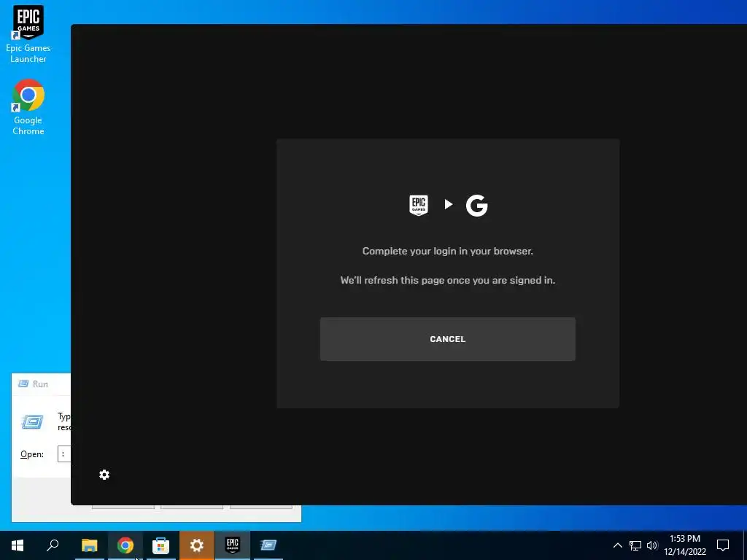Image resolution: width=747 pixels, height=560 pixels.
Task: Click text 'We'll refresh this page once you are signed in.'
Action: tap(447, 281)
